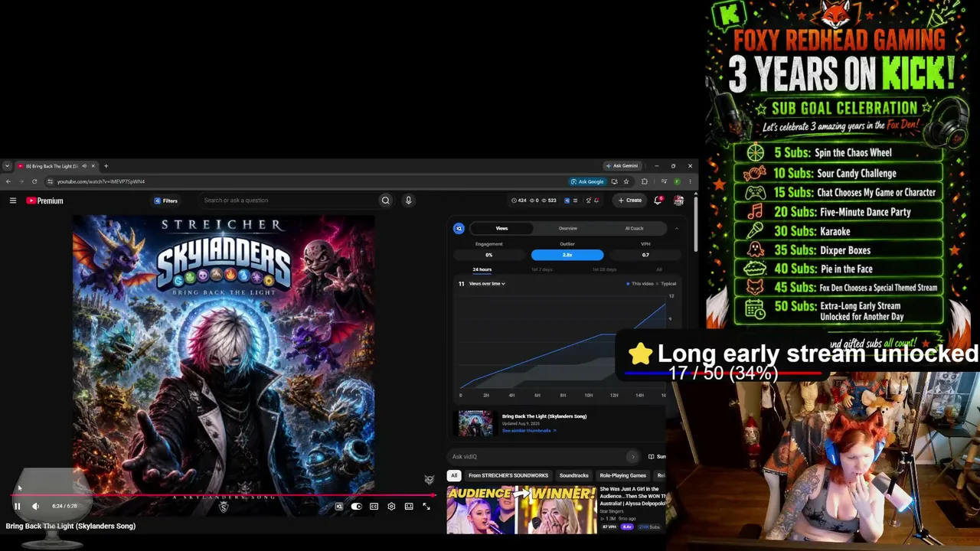Image resolution: width=980 pixels, height=551 pixels.
Task: Turn on closed captions
Action: [x=374, y=506]
